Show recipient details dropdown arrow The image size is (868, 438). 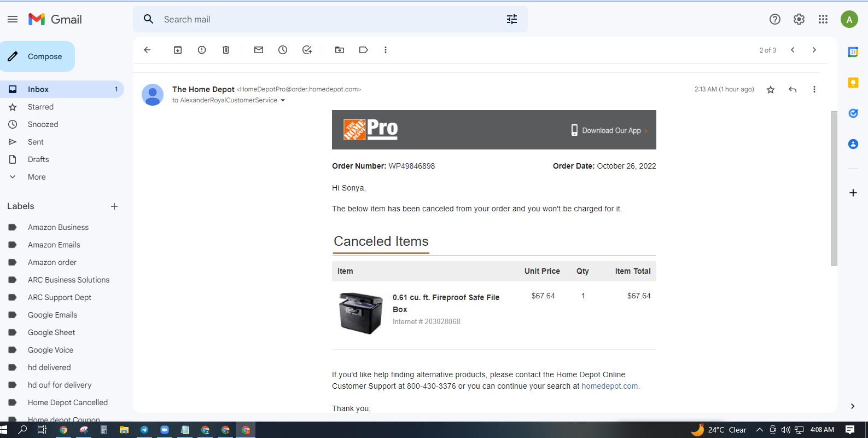tap(283, 100)
